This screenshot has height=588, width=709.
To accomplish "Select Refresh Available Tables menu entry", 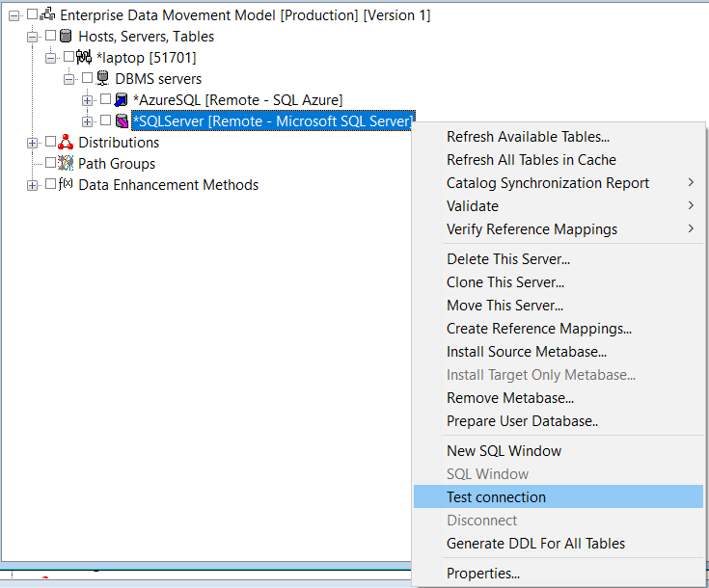I will coord(528,137).
